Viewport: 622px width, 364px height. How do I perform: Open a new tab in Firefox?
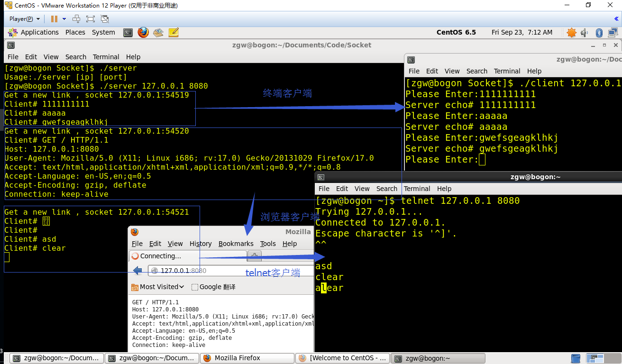[x=255, y=256]
